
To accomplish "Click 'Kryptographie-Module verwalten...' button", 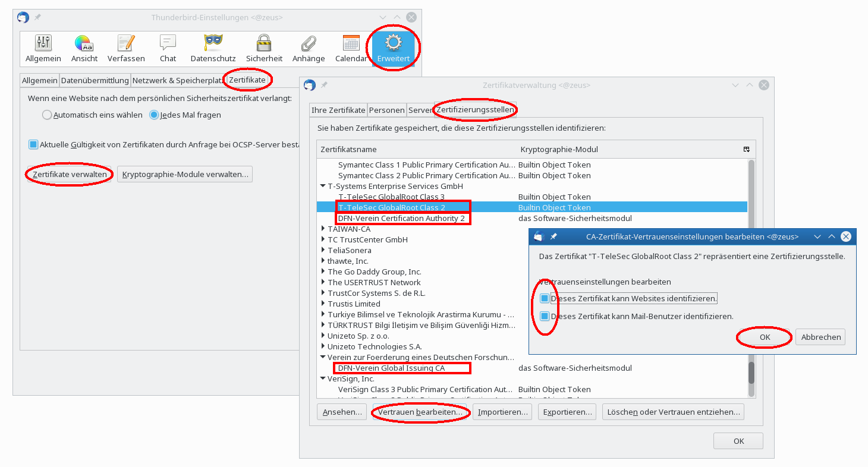I will point(185,174).
